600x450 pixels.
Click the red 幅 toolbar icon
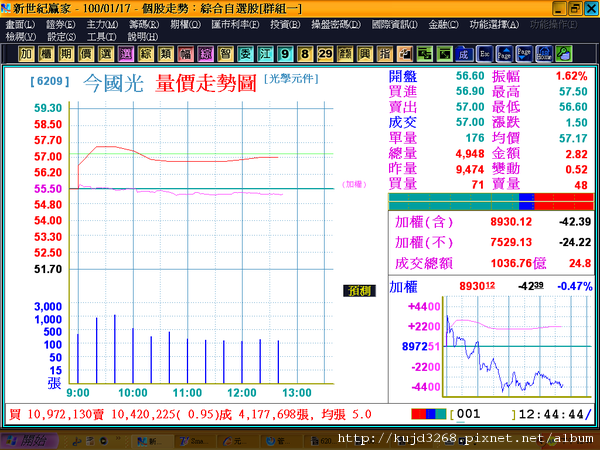185,54
